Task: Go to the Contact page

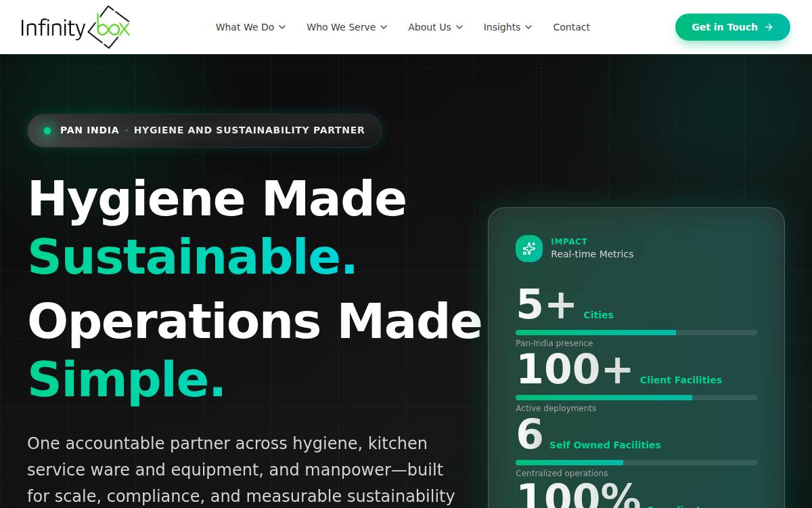Action: pos(571,27)
